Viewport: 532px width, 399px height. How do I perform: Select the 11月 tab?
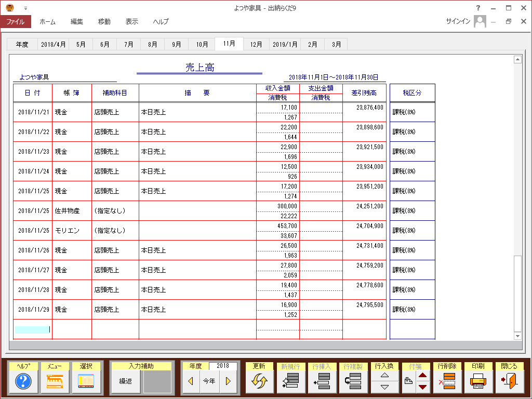(229, 44)
